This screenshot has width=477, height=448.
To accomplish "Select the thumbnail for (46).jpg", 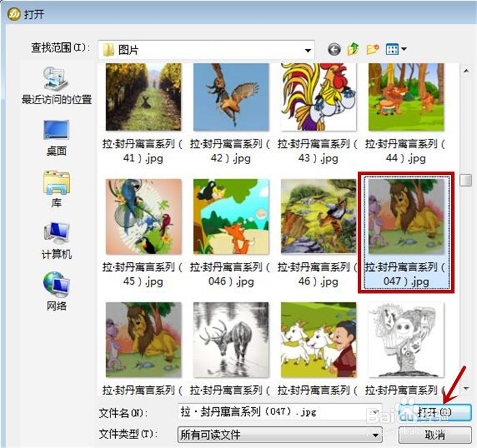I will pos(318,216).
